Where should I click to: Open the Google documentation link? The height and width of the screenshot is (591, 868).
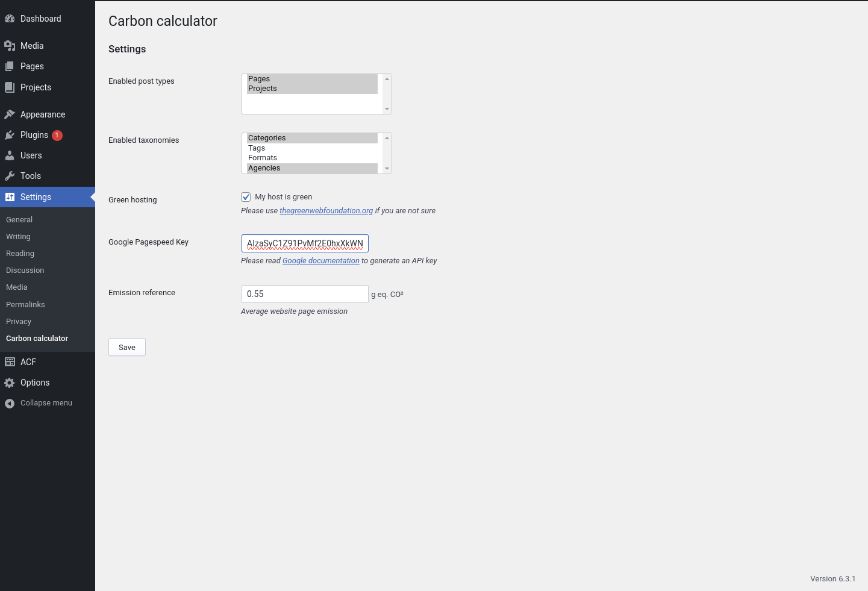tap(320, 261)
